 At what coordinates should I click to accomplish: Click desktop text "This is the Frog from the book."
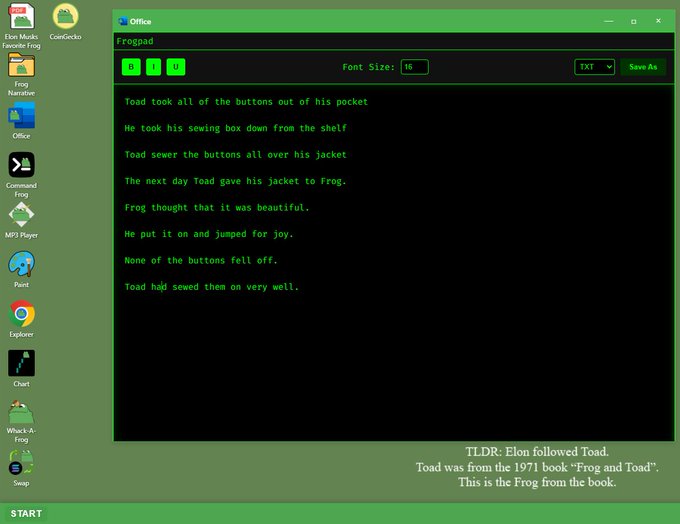coord(537,482)
